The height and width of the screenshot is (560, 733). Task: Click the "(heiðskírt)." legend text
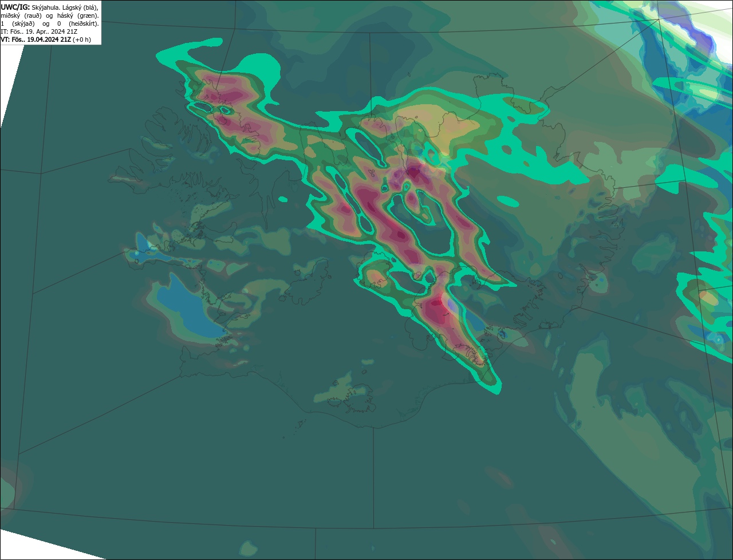(x=84, y=23)
